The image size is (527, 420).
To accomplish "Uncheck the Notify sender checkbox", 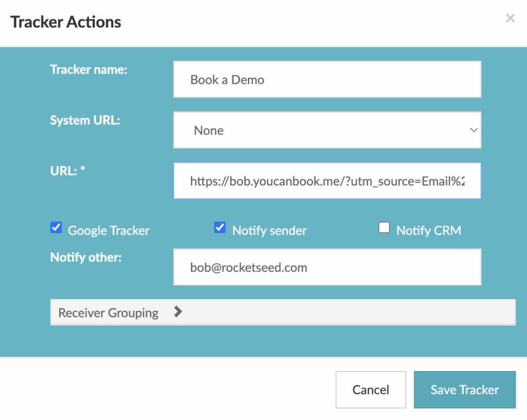I will point(220,227).
